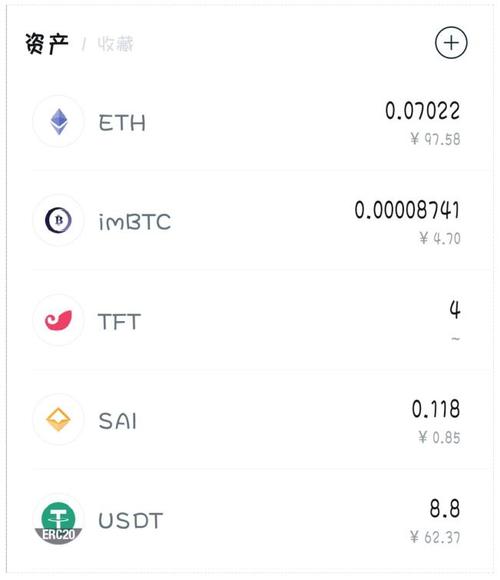
Task: Click the green USDT ERC20 logo
Action: pos(58,519)
